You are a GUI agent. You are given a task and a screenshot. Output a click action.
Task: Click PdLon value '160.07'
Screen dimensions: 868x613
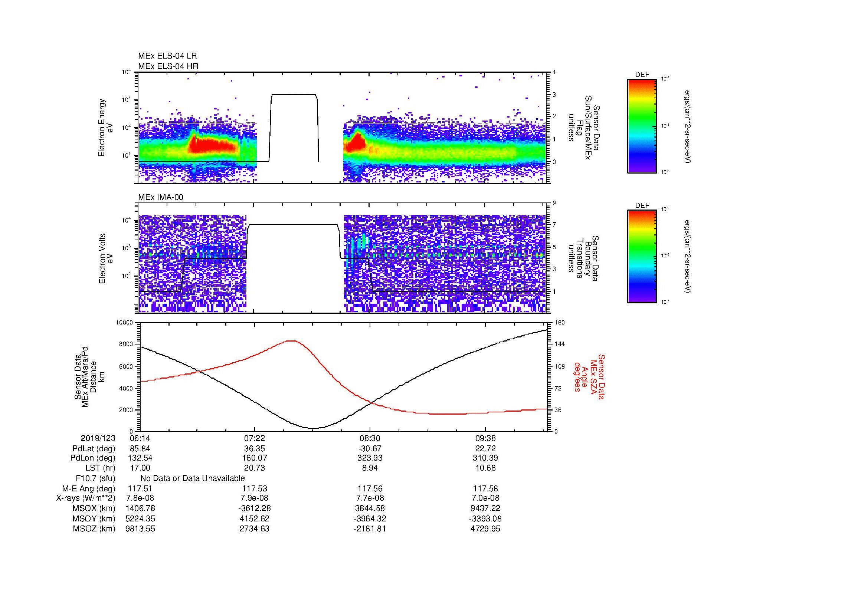coord(255,458)
